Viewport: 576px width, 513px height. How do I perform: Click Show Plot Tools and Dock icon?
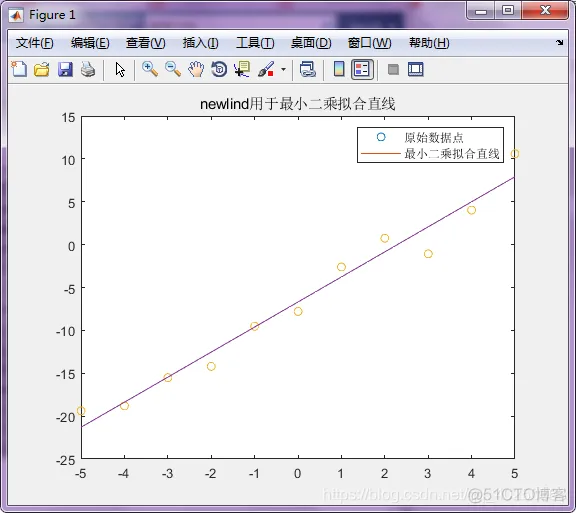[x=415, y=69]
